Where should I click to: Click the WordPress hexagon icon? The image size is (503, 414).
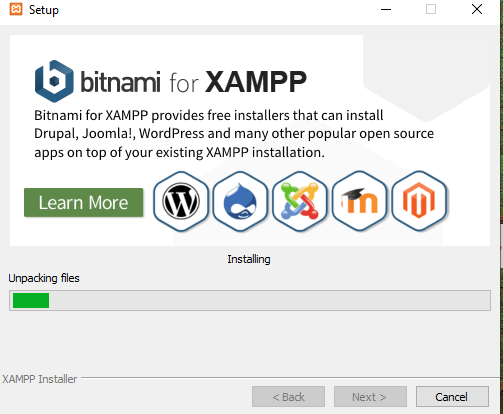point(181,201)
